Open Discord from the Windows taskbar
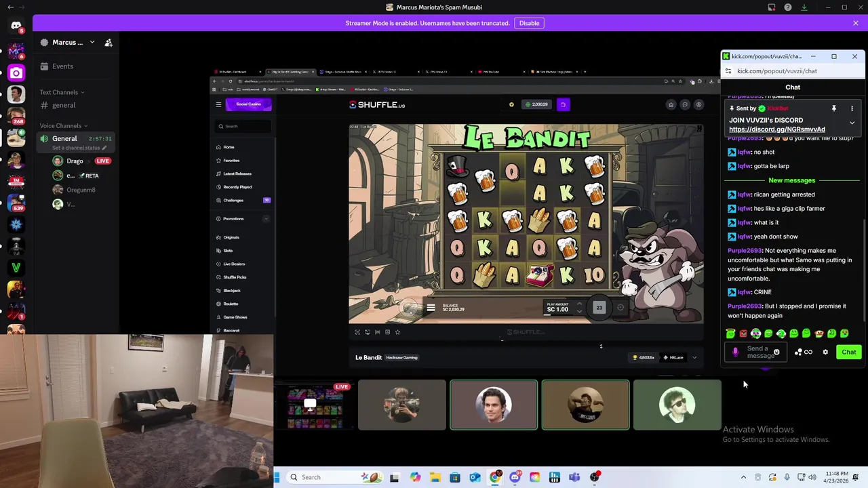Screen dimensions: 868x488 (515, 477)
